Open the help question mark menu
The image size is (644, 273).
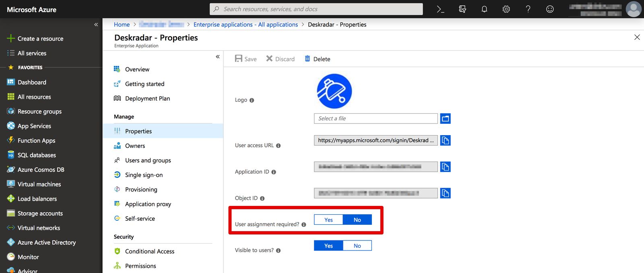(528, 9)
